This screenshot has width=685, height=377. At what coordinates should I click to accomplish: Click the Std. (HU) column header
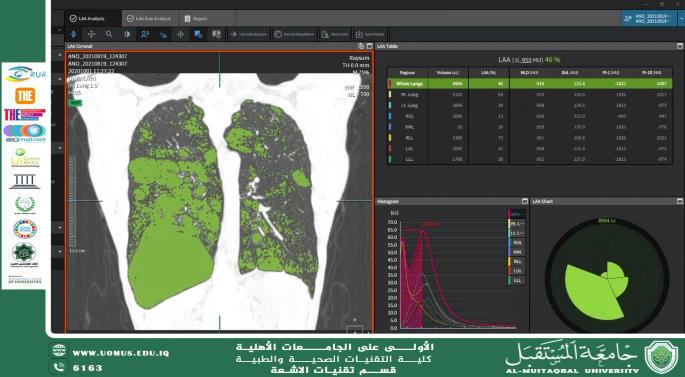tap(570, 73)
